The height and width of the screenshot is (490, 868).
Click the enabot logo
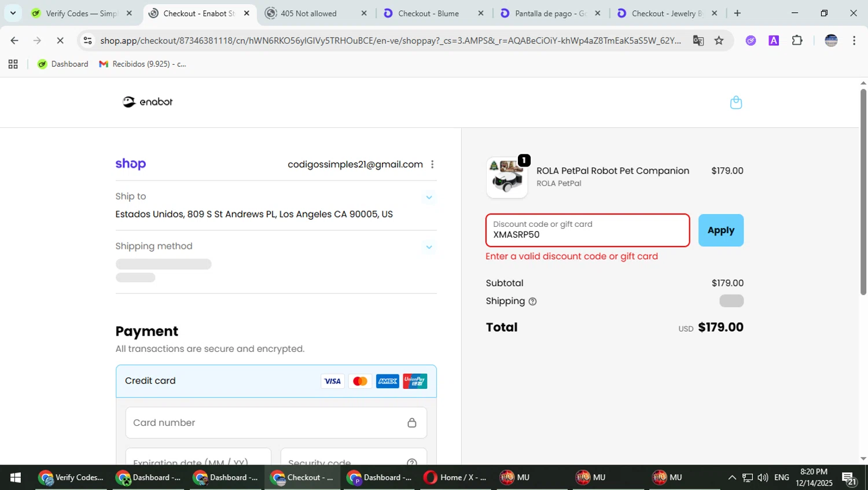point(148,102)
